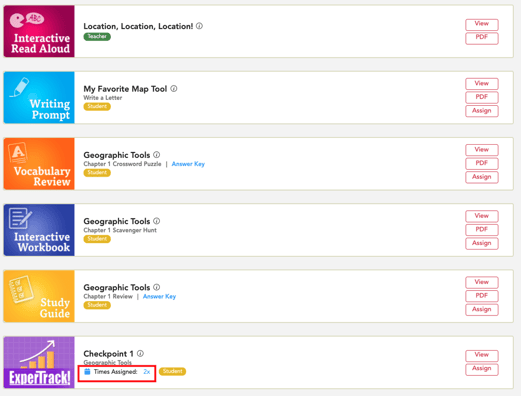521x396 pixels.
Task: Open Answer Key for Crossword Puzzle
Action: [x=188, y=164]
